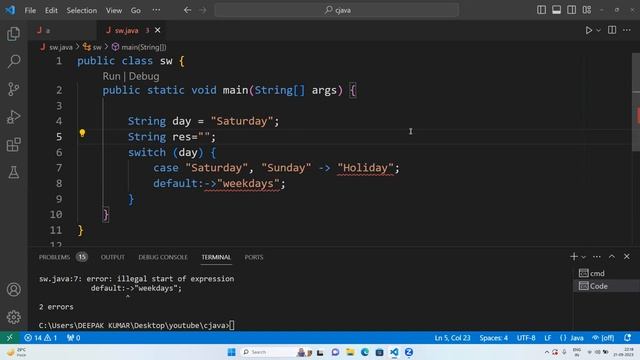Switch to the Ports tab

(253, 257)
